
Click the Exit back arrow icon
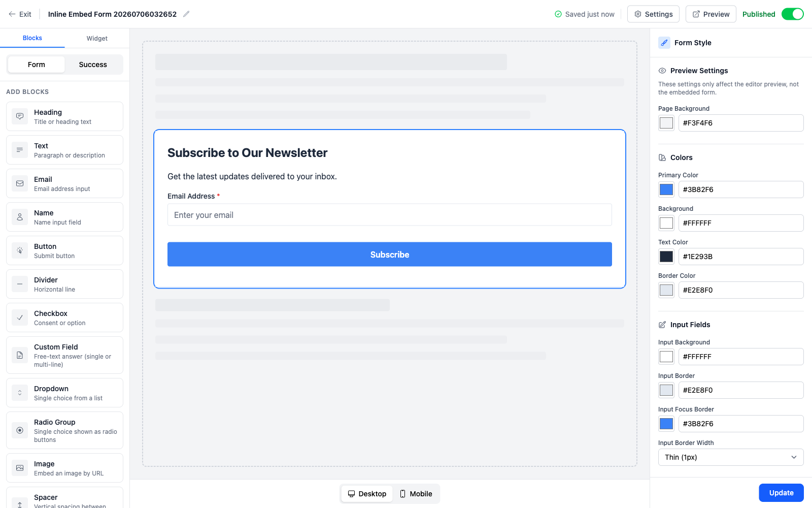coord(12,14)
